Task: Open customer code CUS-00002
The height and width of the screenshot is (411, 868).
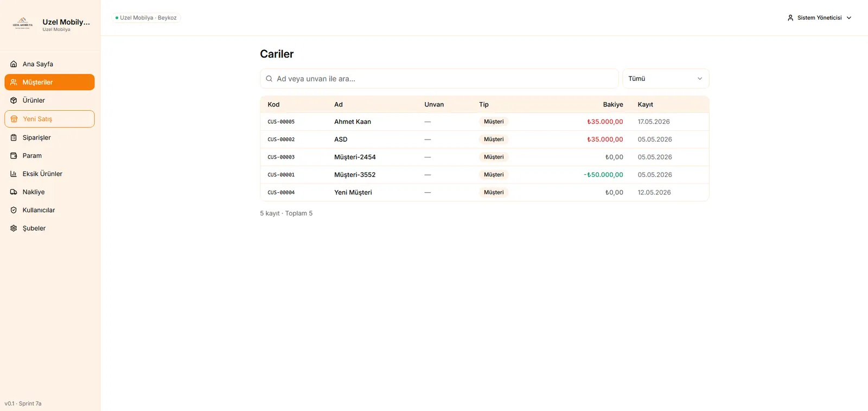Action: coord(281,140)
